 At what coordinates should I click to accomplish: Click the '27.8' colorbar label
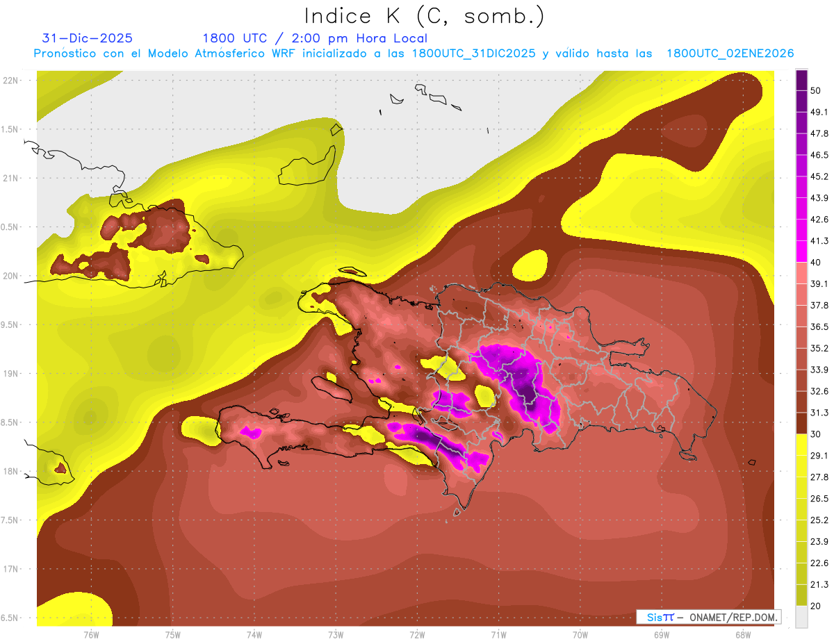point(819,477)
